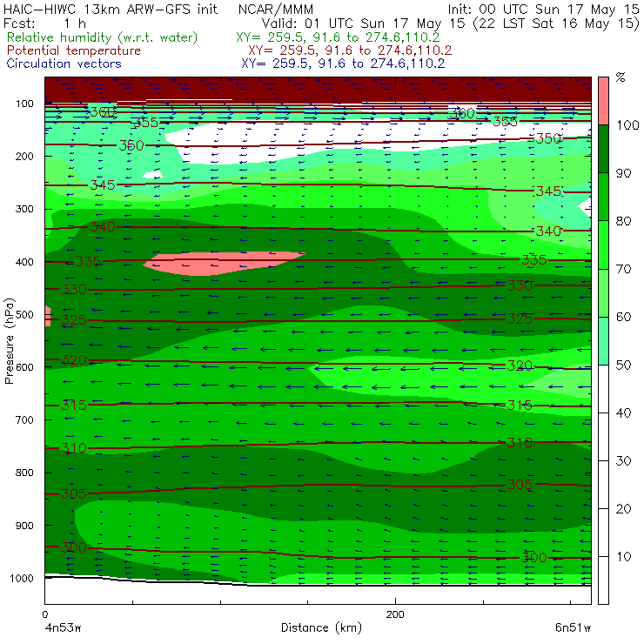Click the green XY= 259.5, 91.6 coordinates line
This screenshot has height=644, width=644.
coord(338,37)
